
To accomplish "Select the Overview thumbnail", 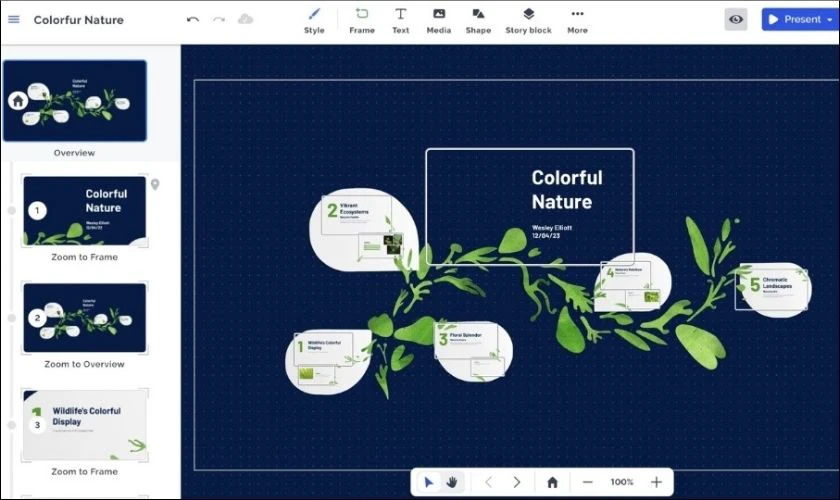I will (x=75, y=101).
